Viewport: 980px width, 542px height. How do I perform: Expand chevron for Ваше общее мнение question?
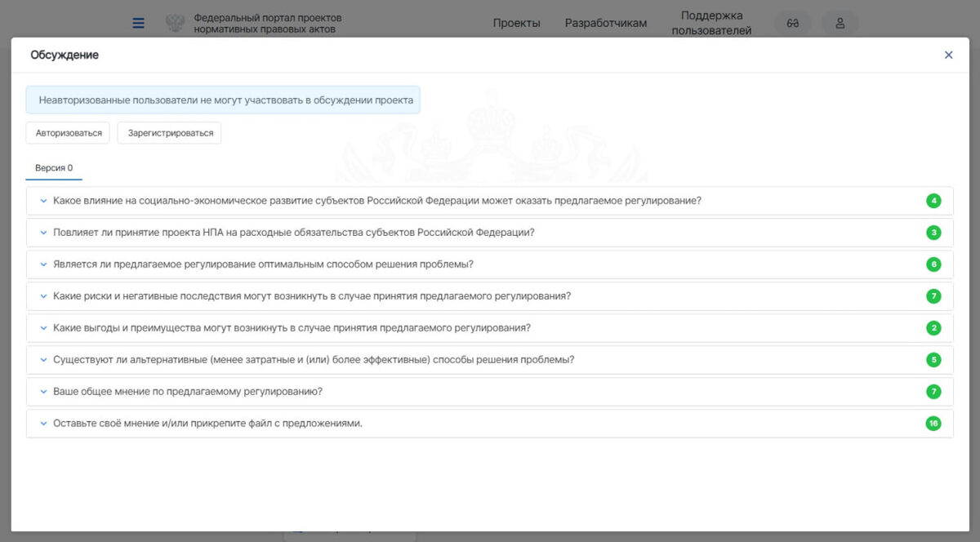[x=43, y=392]
